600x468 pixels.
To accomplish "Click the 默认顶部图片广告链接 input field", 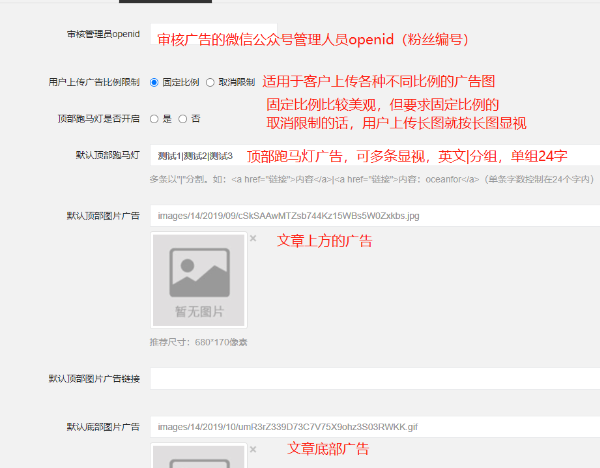I will click(375, 378).
